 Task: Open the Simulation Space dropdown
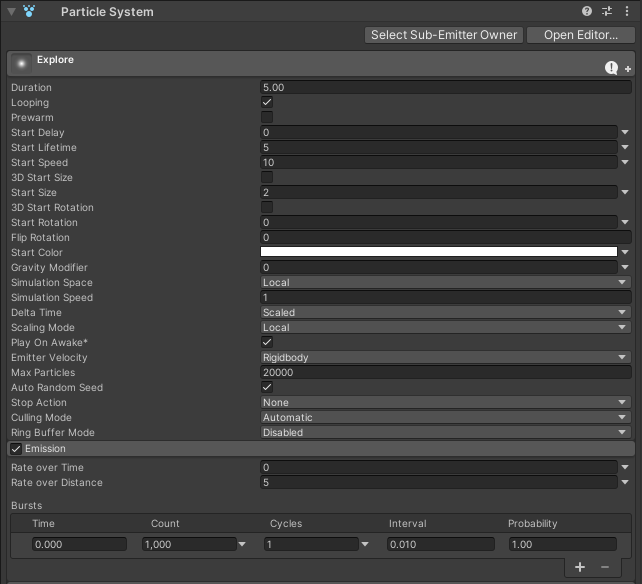pos(445,282)
